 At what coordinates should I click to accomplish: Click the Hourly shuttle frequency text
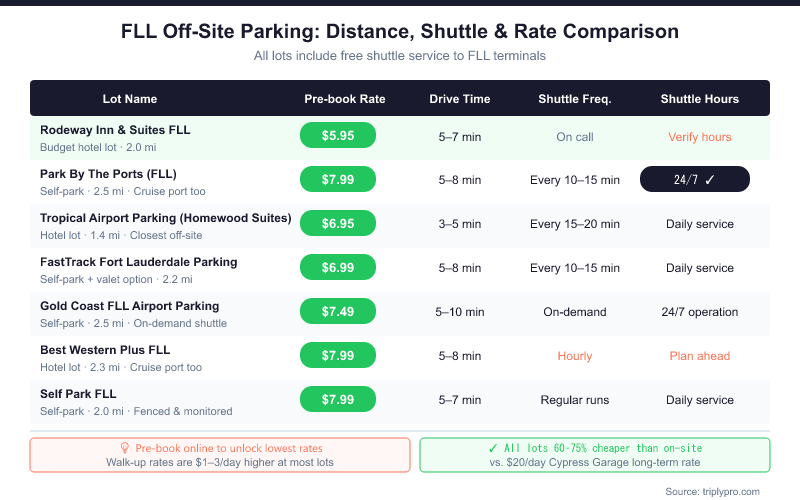coord(575,356)
